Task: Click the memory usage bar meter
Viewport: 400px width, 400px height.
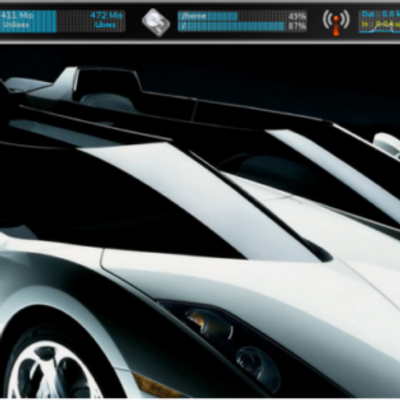Action: click(62, 21)
